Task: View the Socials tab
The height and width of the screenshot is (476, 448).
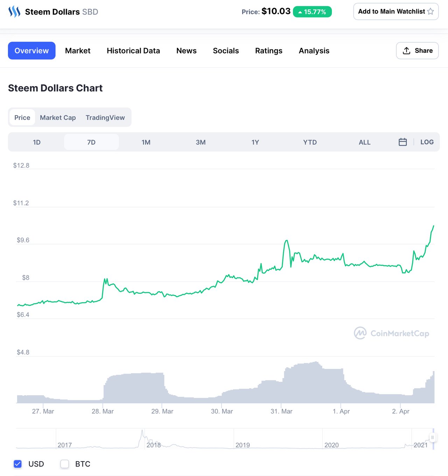Action: (226, 51)
